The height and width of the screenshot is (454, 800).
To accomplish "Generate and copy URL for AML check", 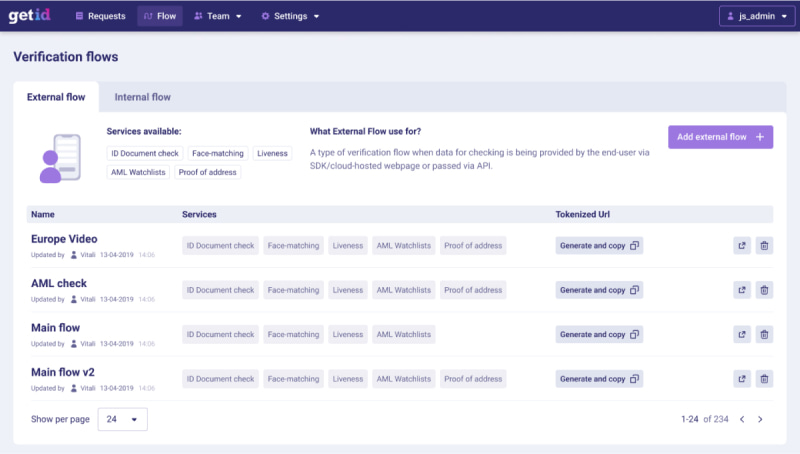I will tap(599, 290).
